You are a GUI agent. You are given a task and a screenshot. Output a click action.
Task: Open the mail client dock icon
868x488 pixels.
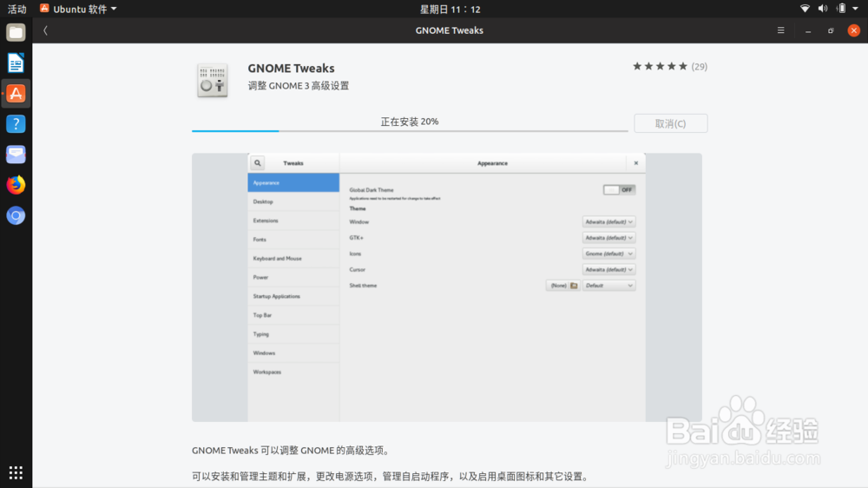pyautogui.click(x=16, y=155)
